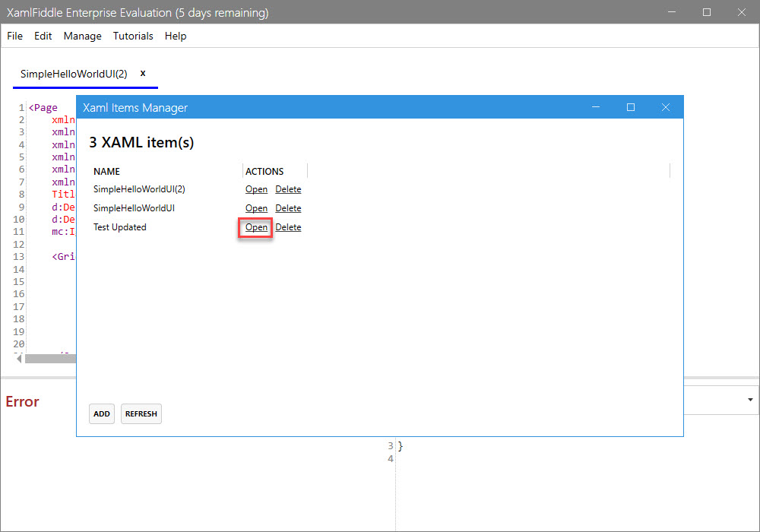Maximize the Xaml Items Manager window
Screen dimensions: 760x532
(x=631, y=107)
